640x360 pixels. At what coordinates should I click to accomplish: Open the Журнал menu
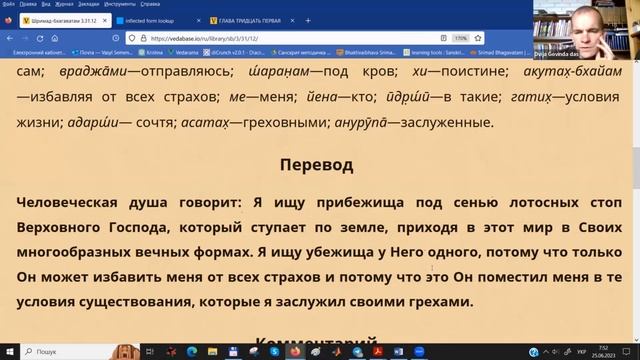click(x=64, y=4)
